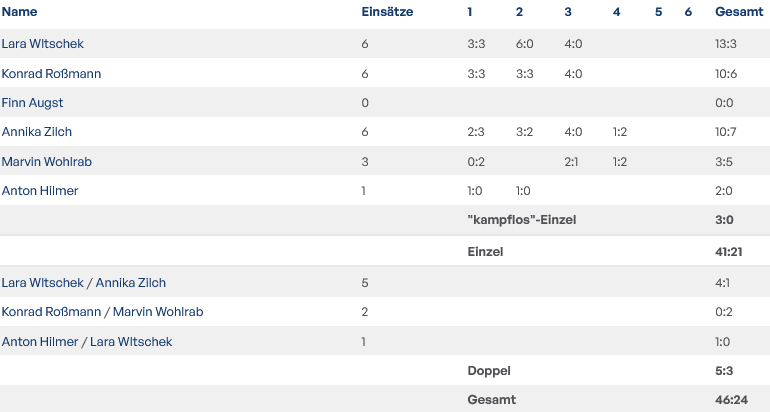Viewport: 770px width, 412px height.
Task: Open Finn Augst's player profile link
Action: coord(32,103)
